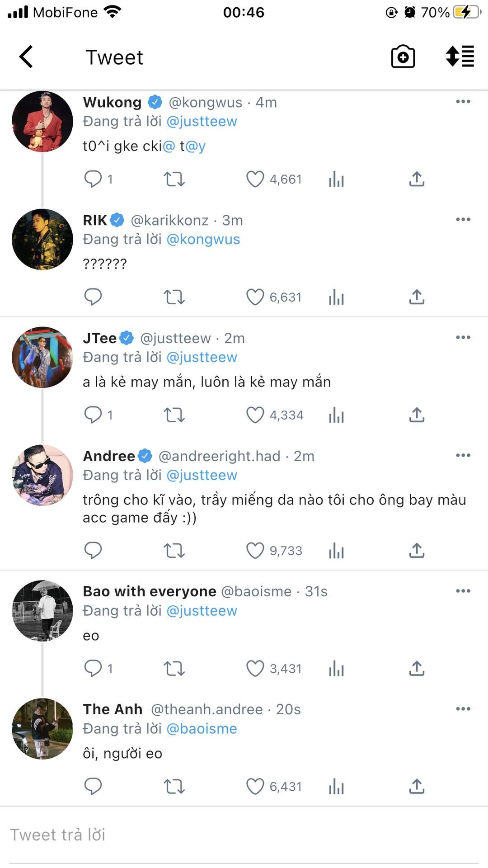
Task: Share Bao with everyone's tweet
Action: [417, 669]
